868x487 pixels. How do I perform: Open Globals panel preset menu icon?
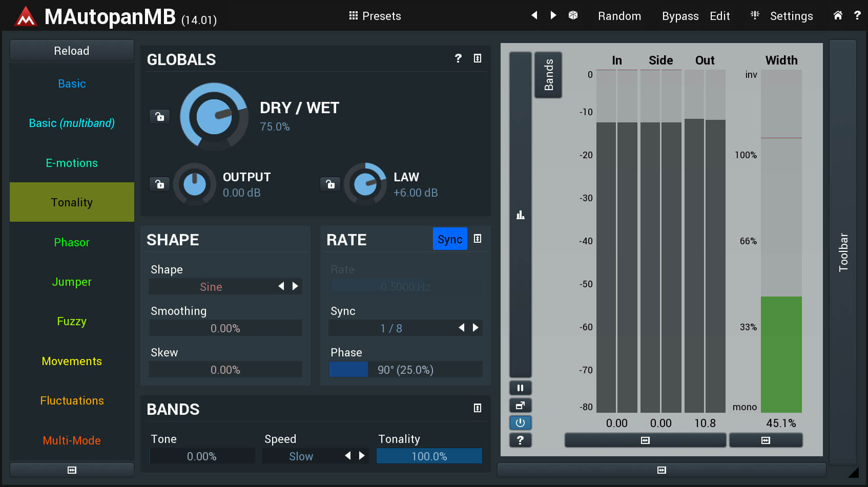pos(478,58)
